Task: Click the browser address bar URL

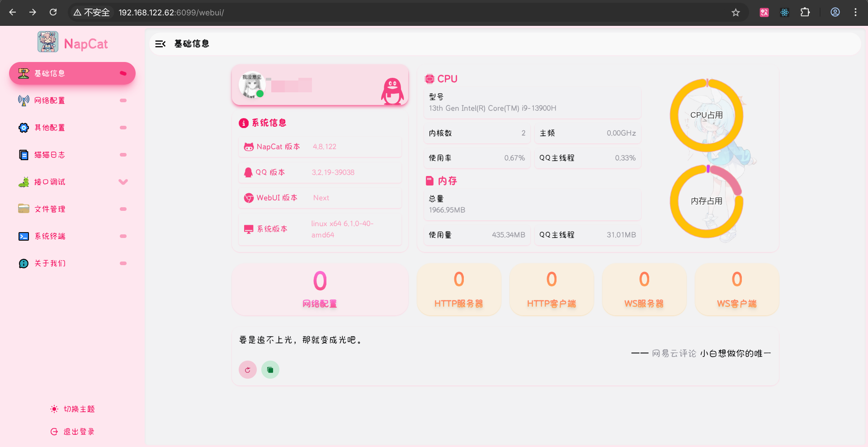Action: tap(171, 13)
